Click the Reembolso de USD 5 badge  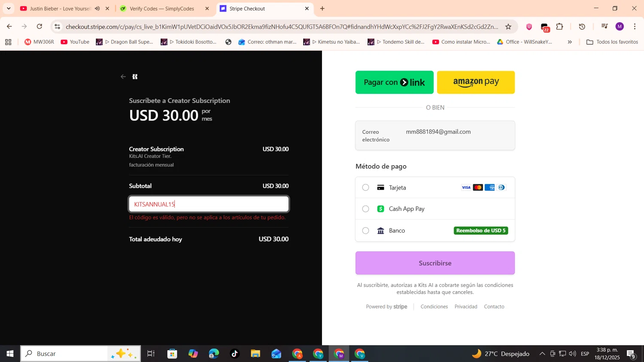(481, 231)
